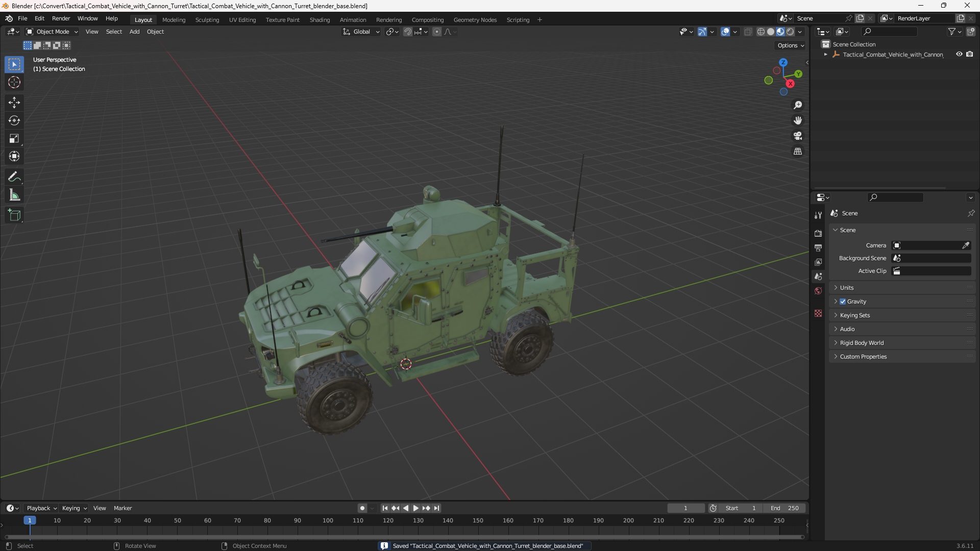Viewport: 980px width, 551px height.
Task: Toggle auto keying record button
Action: pos(362,508)
